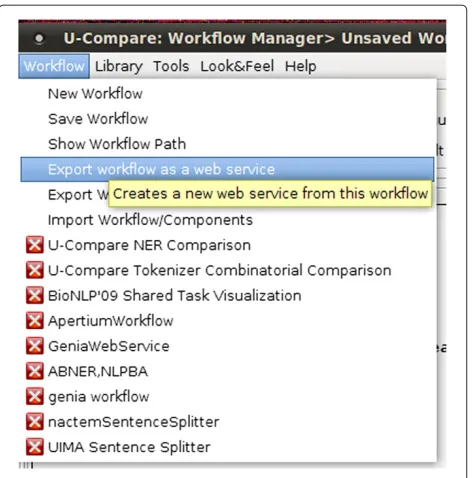Click the red X icon beside BioNLP'09 Shared Task Visualization
474x478 pixels.
[35, 296]
